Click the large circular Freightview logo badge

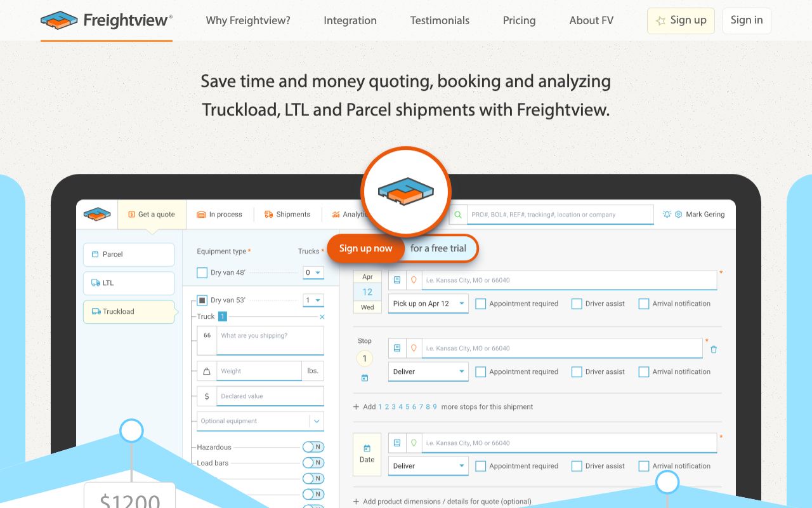point(406,191)
